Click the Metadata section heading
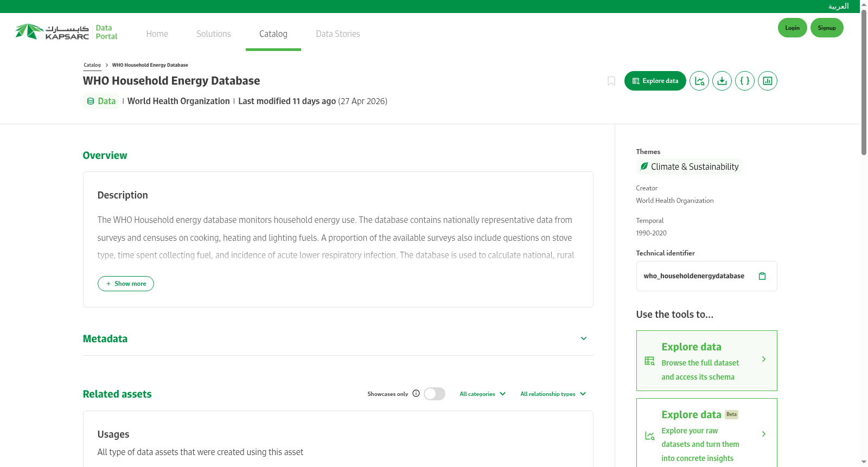This screenshot has width=868, height=467. (x=105, y=339)
